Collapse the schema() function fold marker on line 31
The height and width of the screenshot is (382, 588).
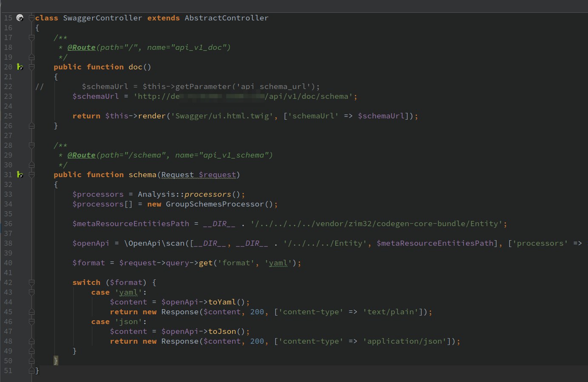[x=31, y=175]
